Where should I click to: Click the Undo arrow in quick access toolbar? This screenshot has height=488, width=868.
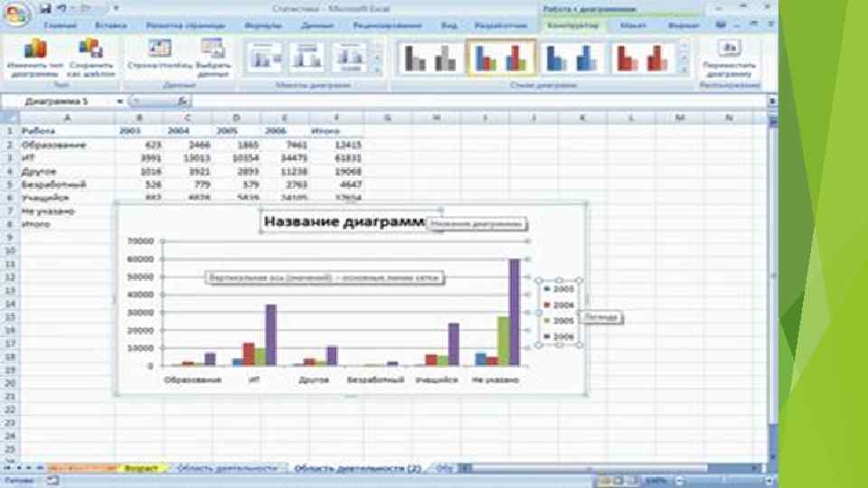coord(61,9)
